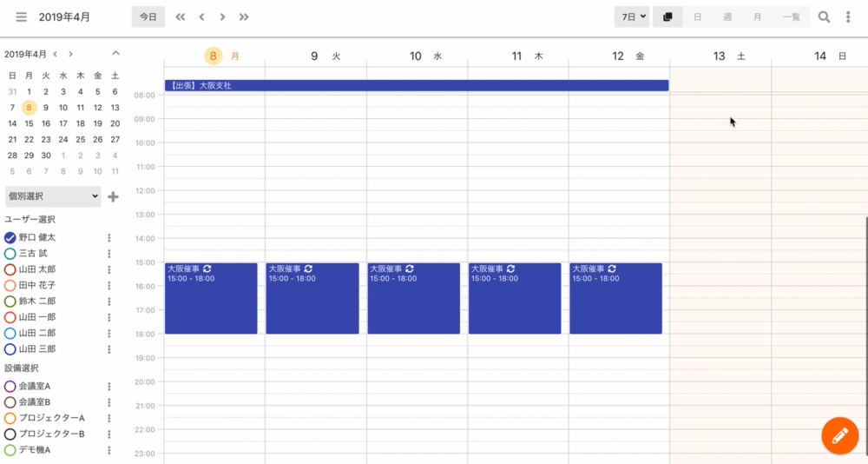Open the hamburger menu
This screenshot has height=464, width=868.
[21, 17]
